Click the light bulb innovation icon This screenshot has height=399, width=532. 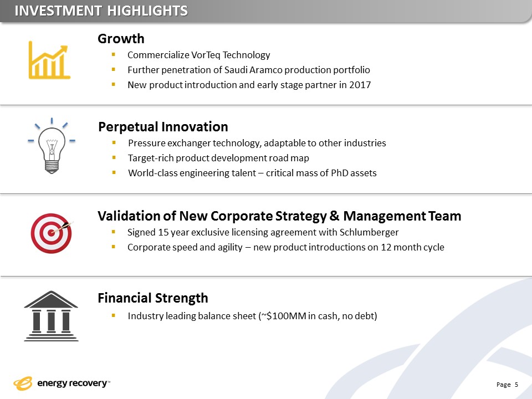click(52, 147)
